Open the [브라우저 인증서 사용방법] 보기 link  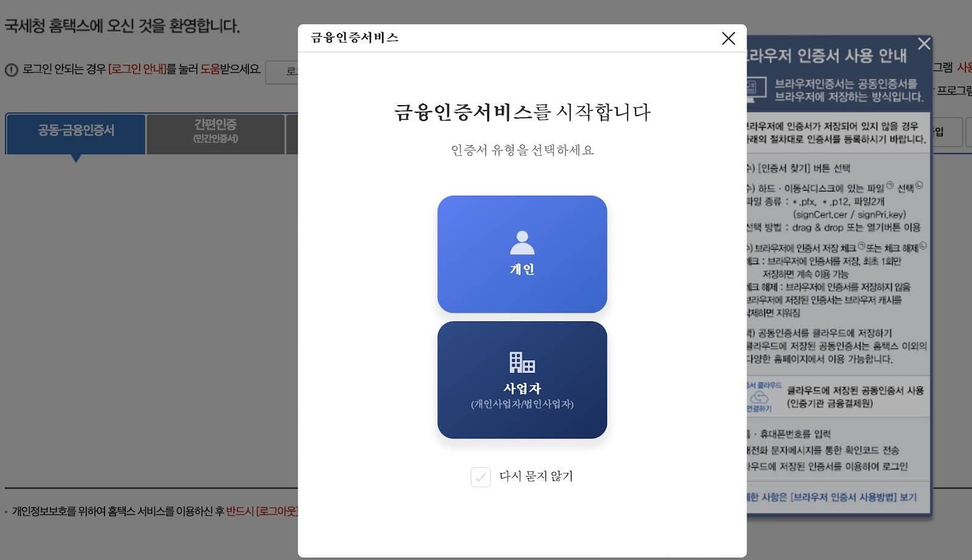[854, 497]
